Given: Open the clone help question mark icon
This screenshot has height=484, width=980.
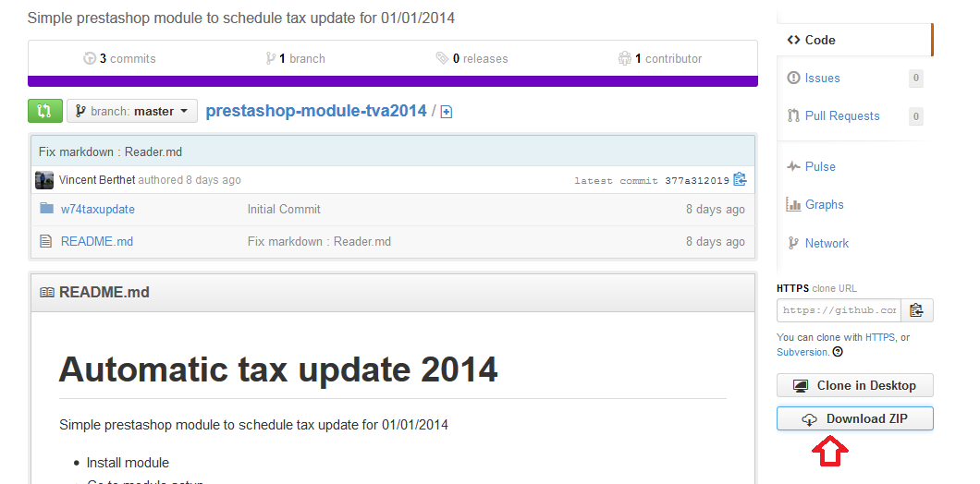Looking at the screenshot, I should (x=838, y=352).
